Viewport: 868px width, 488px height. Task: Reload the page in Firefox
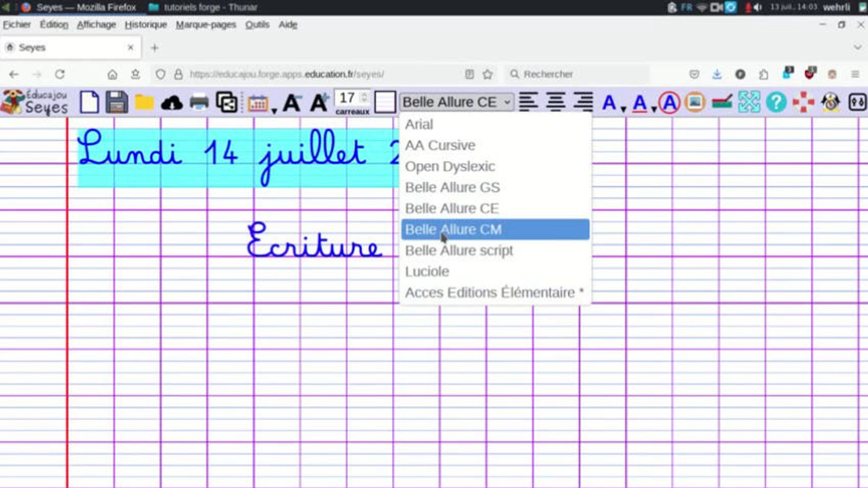60,74
